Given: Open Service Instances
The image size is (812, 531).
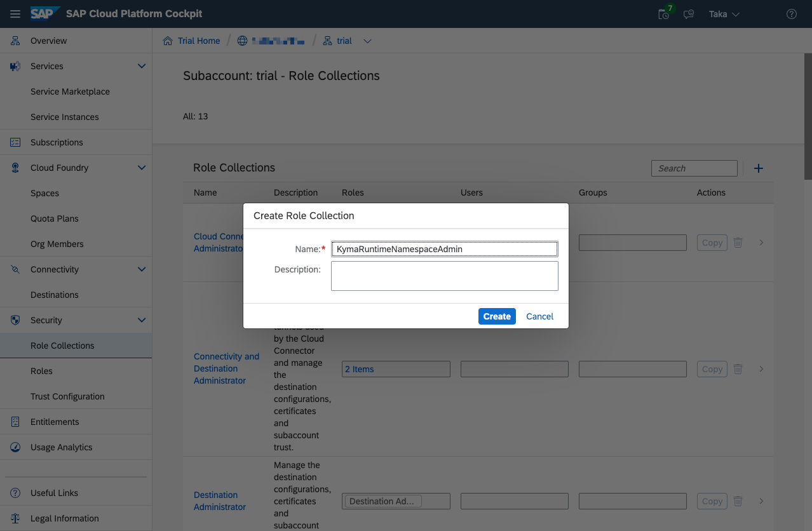Looking at the screenshot, I should (x=65, y=117).
